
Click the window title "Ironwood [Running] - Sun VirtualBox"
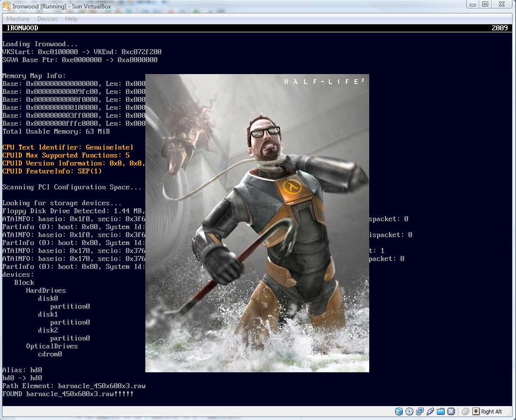point(62,6)
